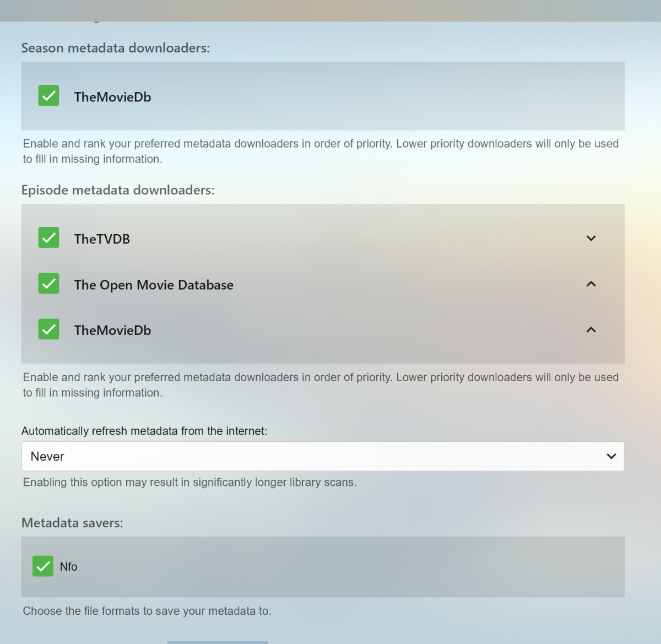661x644 pixels.
Task: Click the partially visible button at bottom
Action: [x=218, y=642]
